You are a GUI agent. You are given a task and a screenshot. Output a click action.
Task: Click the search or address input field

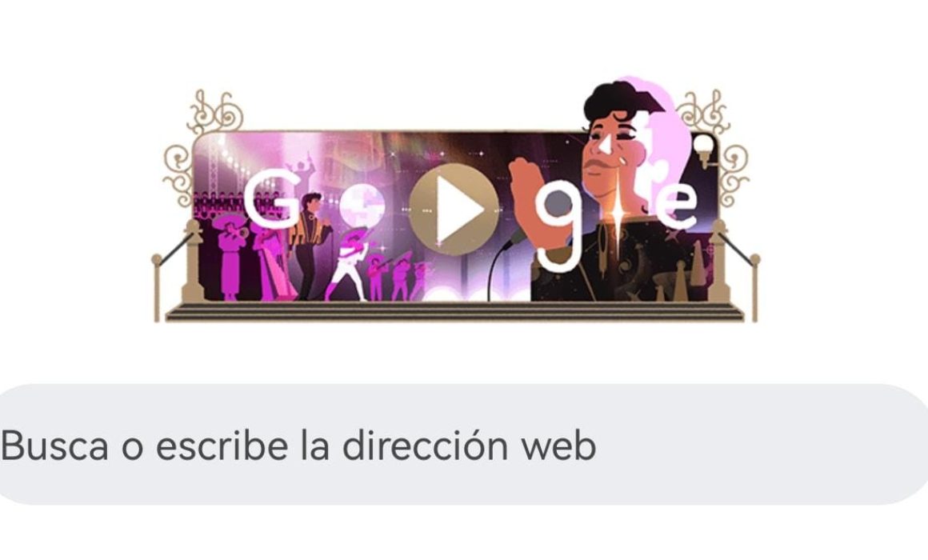point(464,445)
